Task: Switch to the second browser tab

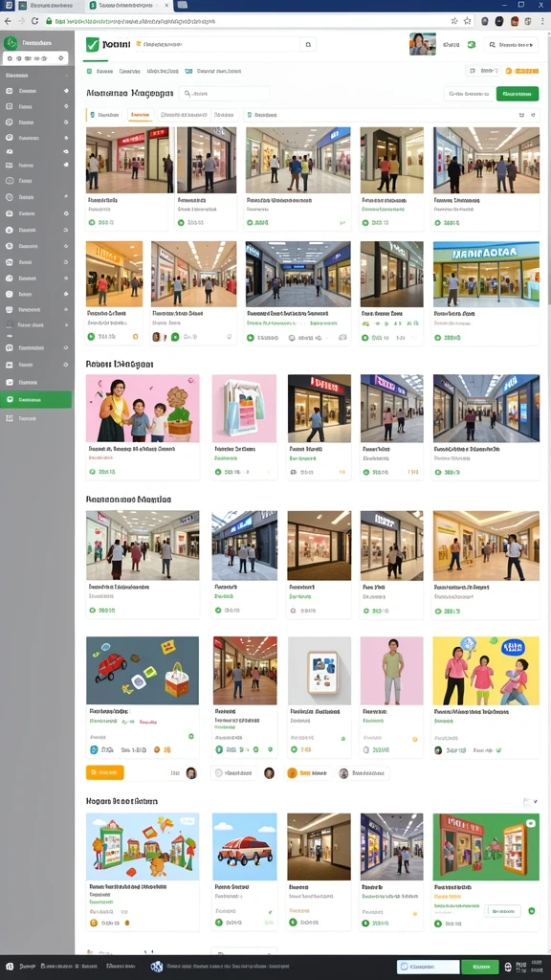Action: pyautogui.click(x=127, y=6)
